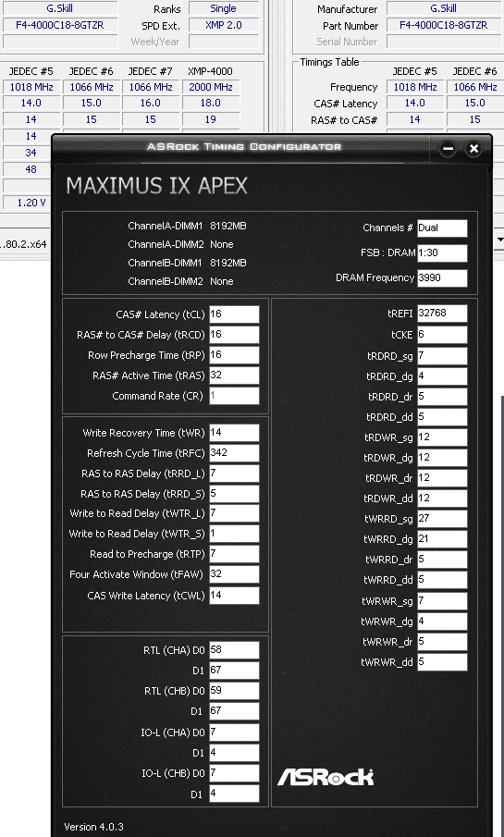Click the Channels # field showing Dual
The width and height of the screenshot is (504, 837).
coord(443,228)
